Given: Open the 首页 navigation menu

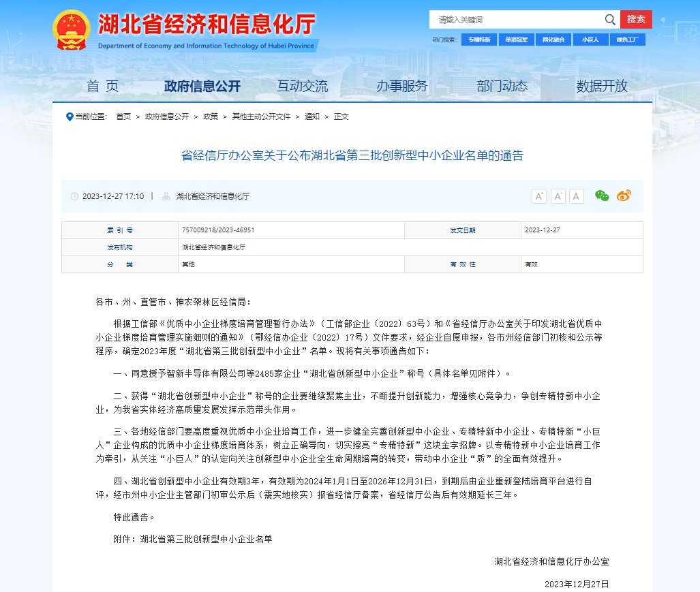Looking at the screenshot, I should 103,87.
